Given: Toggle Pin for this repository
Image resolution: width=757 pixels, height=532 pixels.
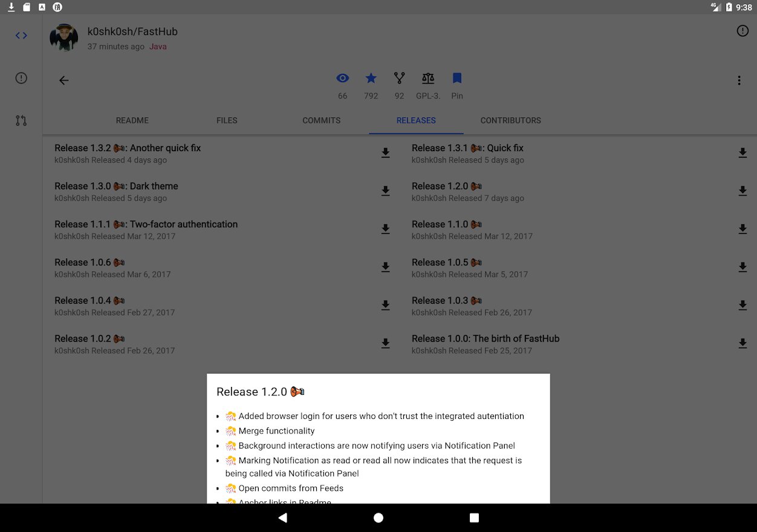Looking at the screenshot, I should pos(457,78).
